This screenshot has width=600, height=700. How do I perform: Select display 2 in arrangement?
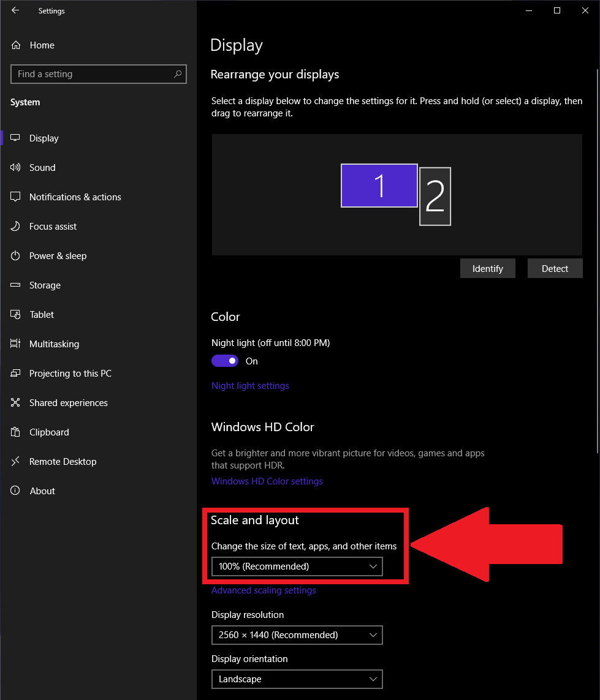pos(435,197)
